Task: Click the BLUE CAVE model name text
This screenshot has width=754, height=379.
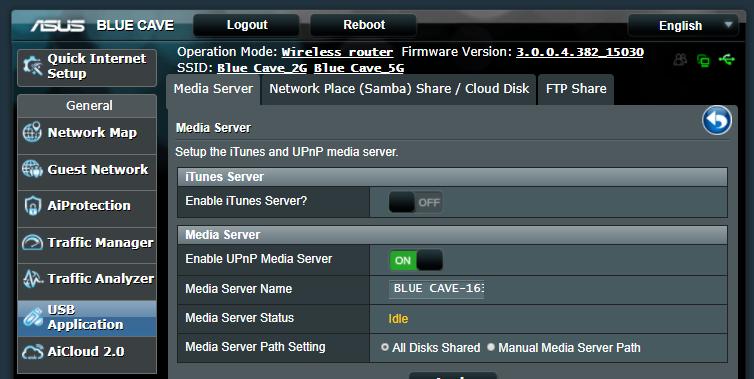Action: coord(135,25)
